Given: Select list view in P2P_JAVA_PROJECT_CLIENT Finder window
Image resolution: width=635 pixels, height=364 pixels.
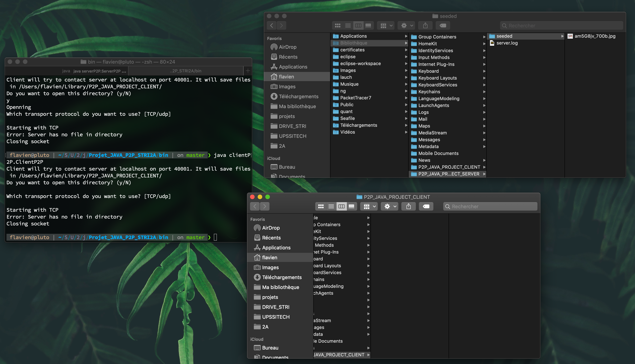Looking at the screenshot, I should pyautogui.click(x=331, y=206).
